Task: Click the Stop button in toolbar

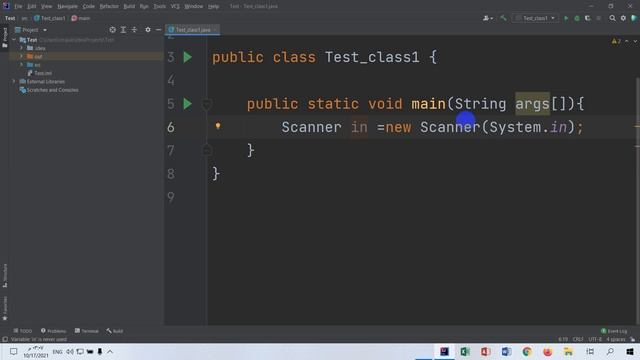Action: click(599, 18)
